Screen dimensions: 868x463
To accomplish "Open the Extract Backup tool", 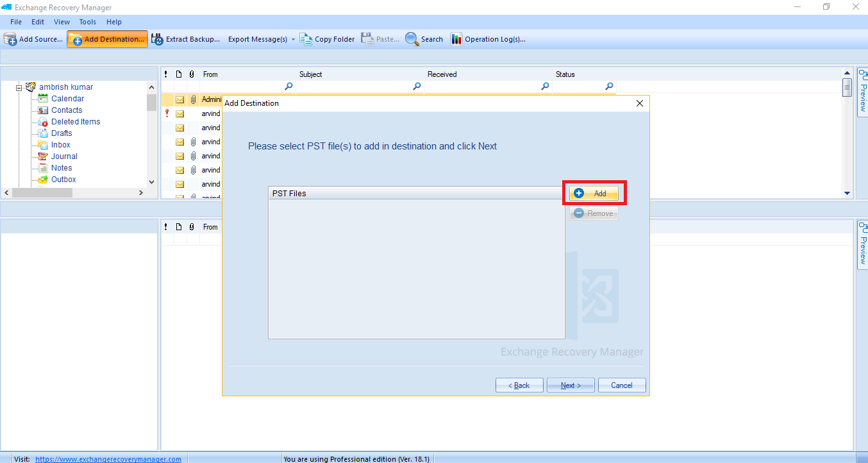I will coord(186,39).
